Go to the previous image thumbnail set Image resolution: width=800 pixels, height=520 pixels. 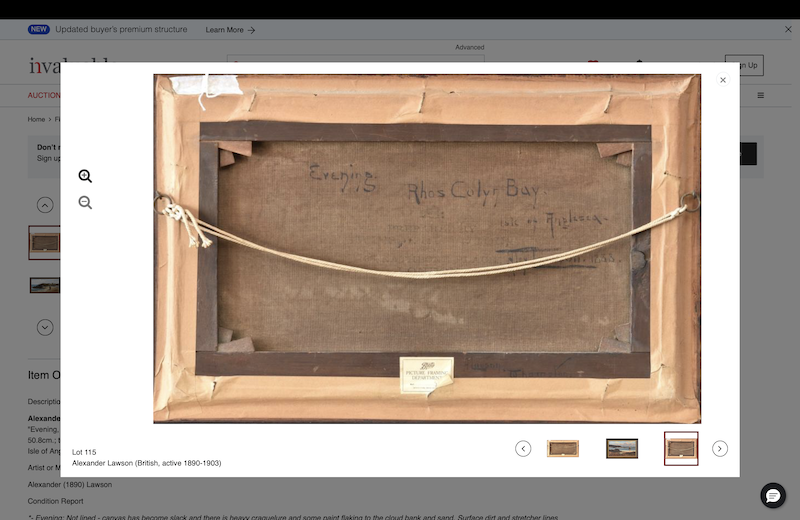[x=523, y=449]
